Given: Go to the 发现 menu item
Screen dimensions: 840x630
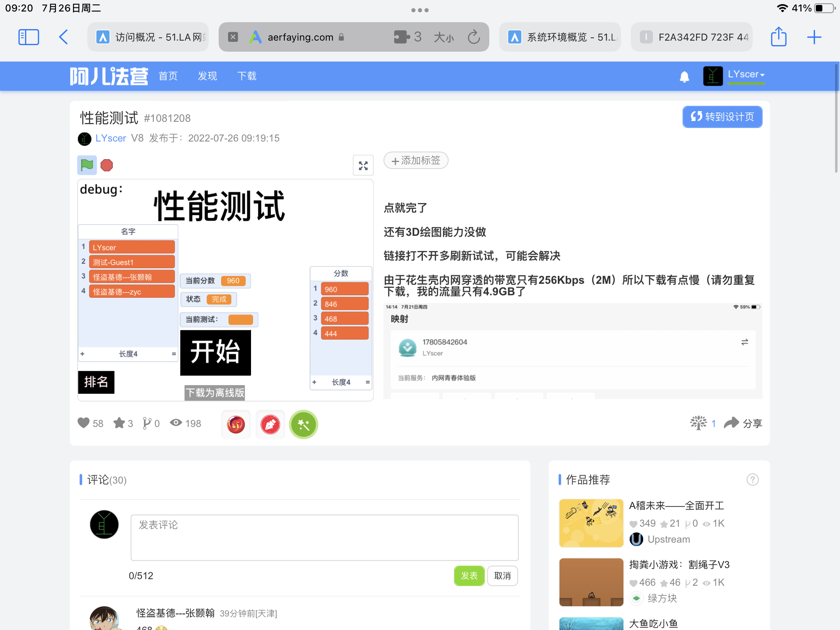Looking at the screenshot, I should click(207, 76).
